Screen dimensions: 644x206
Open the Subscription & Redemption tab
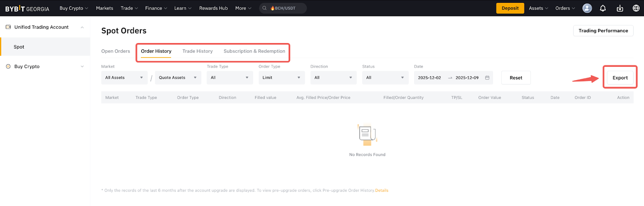254,51
